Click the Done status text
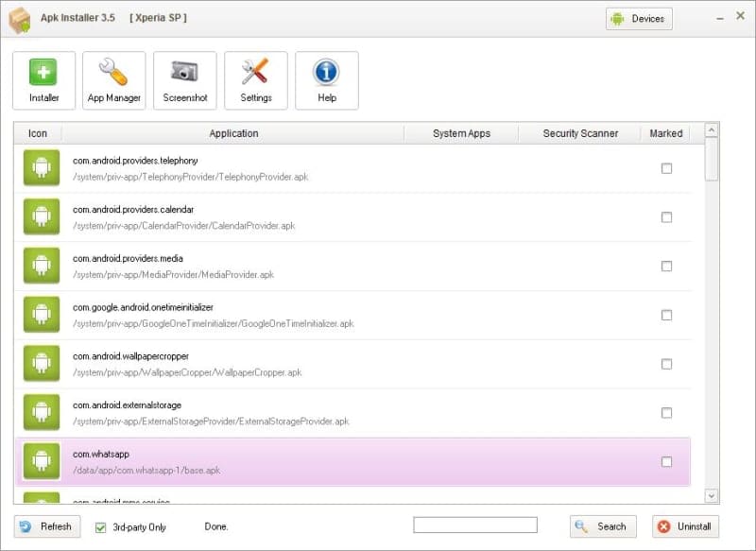The image size is (756, 551). (x=216, y=526)
